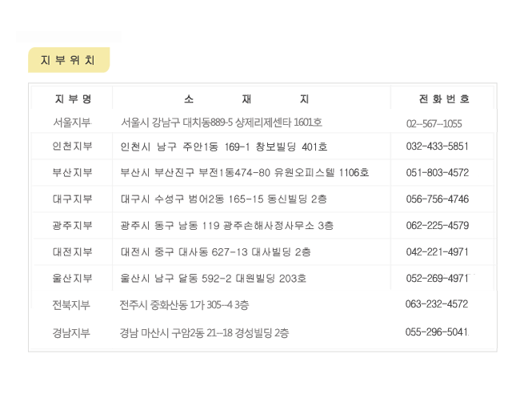Image resolution: width=532 pixels, height=394 pixels.
Task: Select the address 부산시 부산진구 부전1동474-80
Action: [x=195, y=172]
